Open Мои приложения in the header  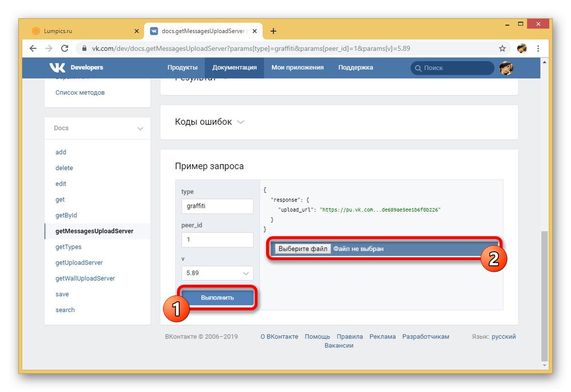pyautogui.click(x=297, y=67)
